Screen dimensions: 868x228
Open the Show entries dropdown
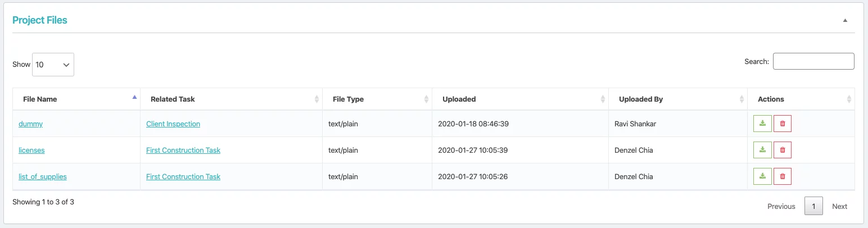(53, 65)
